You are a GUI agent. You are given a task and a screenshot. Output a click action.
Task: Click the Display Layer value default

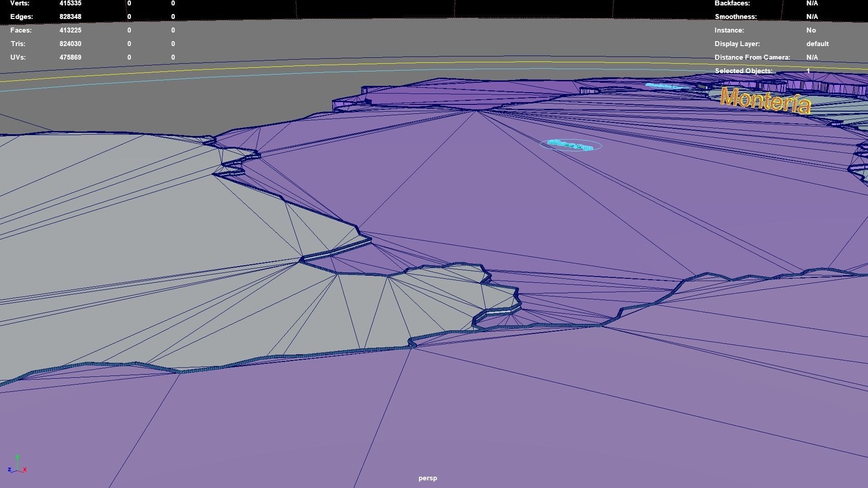(817, 44)
